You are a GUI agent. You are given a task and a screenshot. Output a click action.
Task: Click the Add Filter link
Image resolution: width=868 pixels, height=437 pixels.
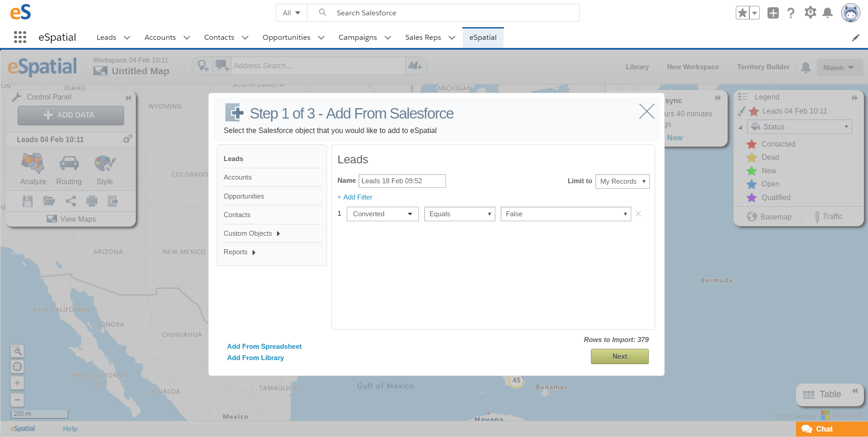click(x=355, y=197)
